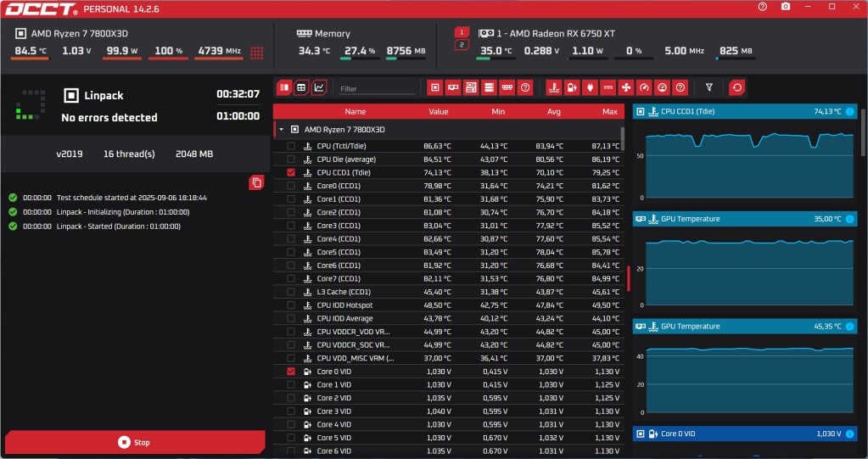Open info for the 45,35 °C GPU Temperature graph
The image size is (868, 459).
(849, 326)
